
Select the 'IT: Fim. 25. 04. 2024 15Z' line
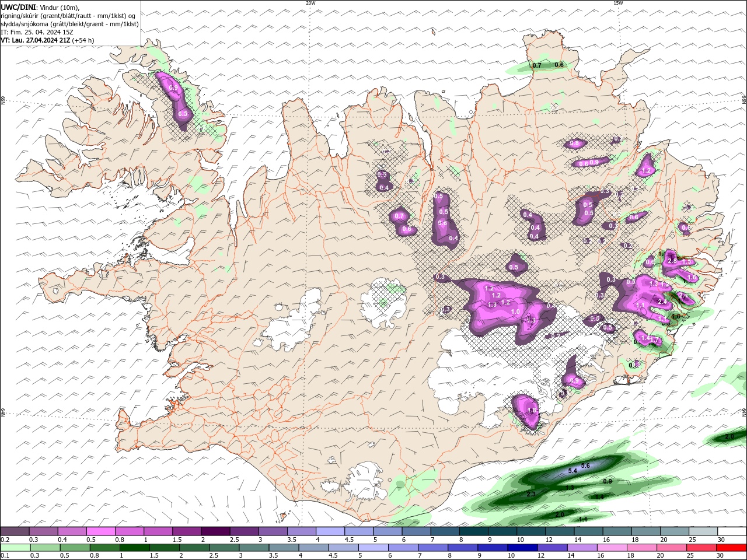[x=37, y=32]
